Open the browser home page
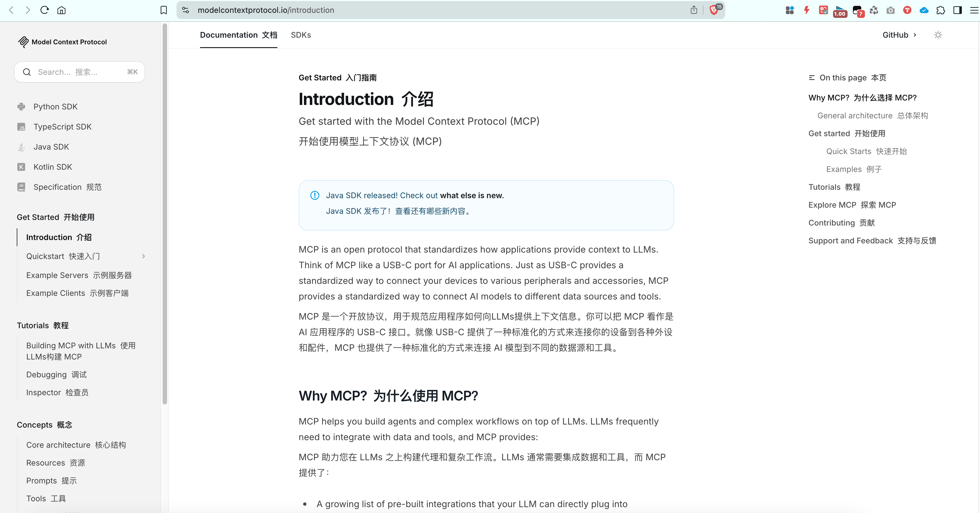 coord(61,10)
